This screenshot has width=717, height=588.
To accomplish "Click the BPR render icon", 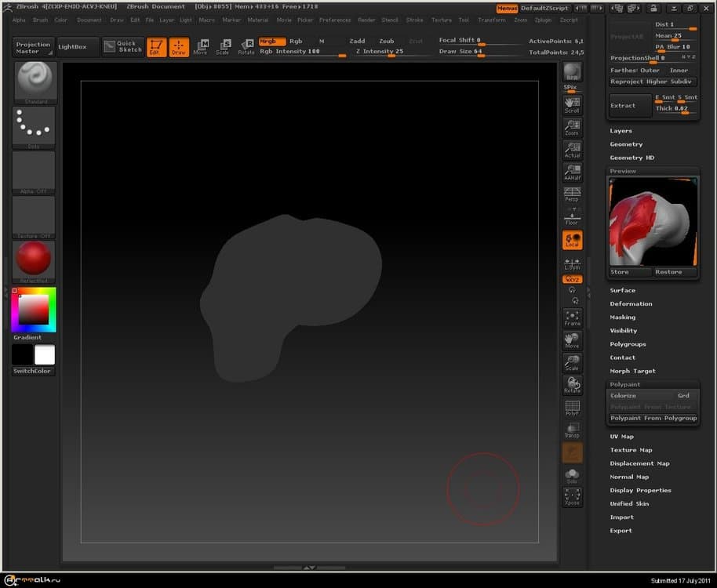I will point(572,72).
